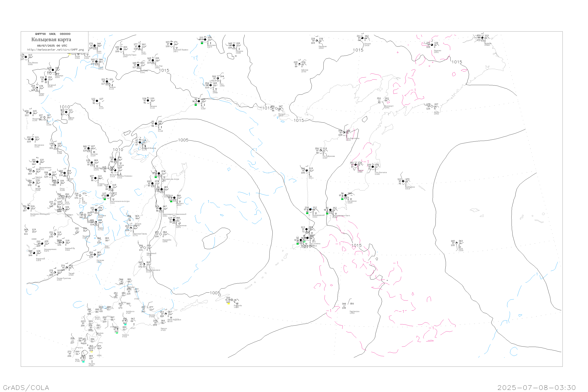Viewport: 588px width, 392px height.
Task: Click the GrADS/COLA label at bottom left
Action: pyautogui.click(x=26, y=387)
